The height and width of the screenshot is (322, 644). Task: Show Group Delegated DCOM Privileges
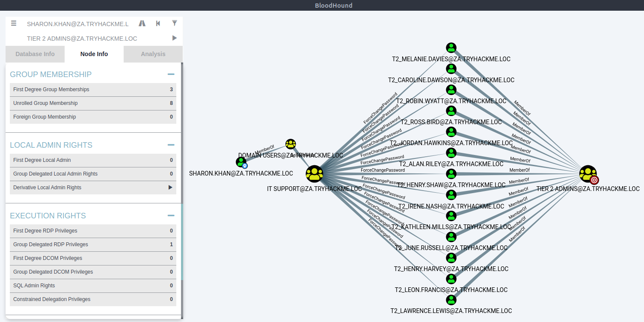click(93, 272)
